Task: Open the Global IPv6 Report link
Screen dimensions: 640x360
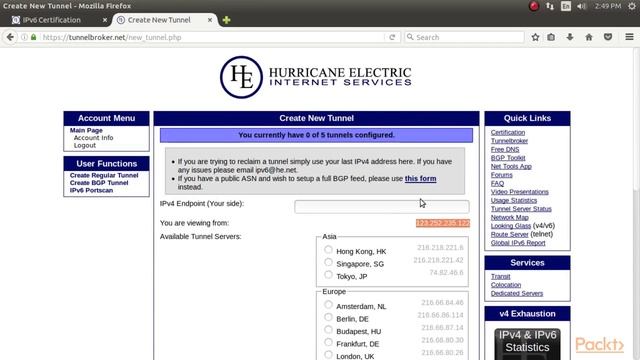Action: (x=518, y=243)
